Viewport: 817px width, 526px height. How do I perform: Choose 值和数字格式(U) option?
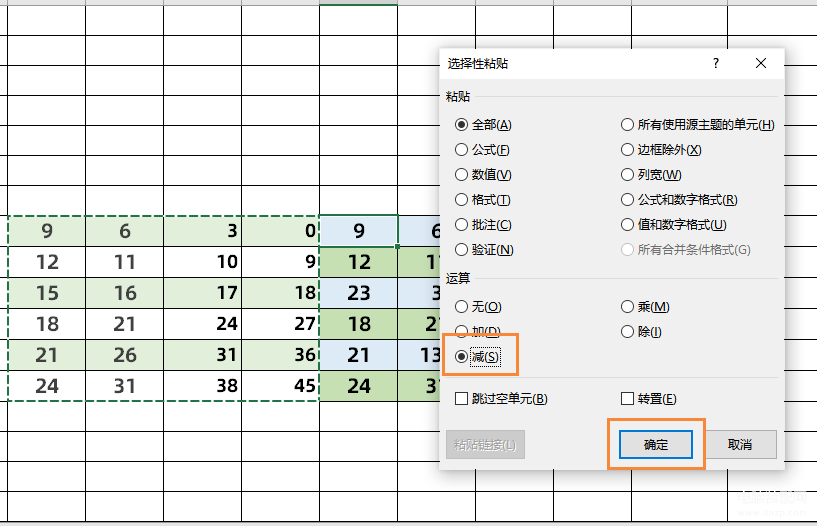(674, 224)
